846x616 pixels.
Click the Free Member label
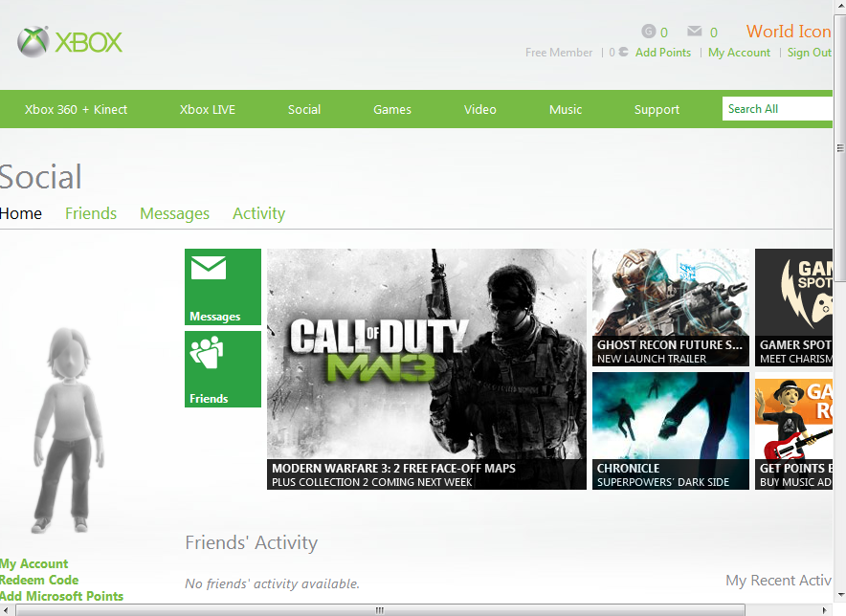559,53
